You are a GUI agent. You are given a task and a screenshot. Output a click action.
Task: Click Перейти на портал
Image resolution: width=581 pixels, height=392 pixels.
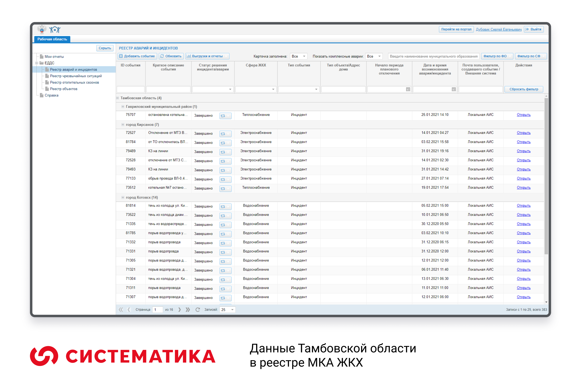point(456,29)
